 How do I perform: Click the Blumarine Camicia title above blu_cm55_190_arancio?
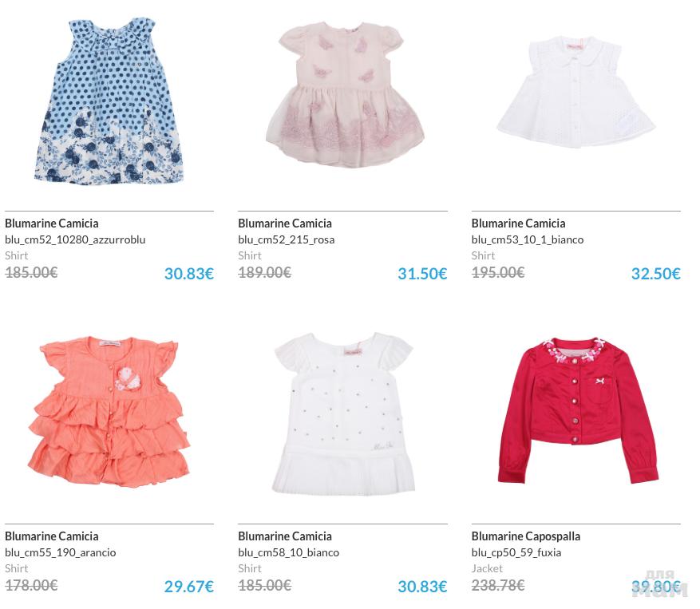coord(52,536)
